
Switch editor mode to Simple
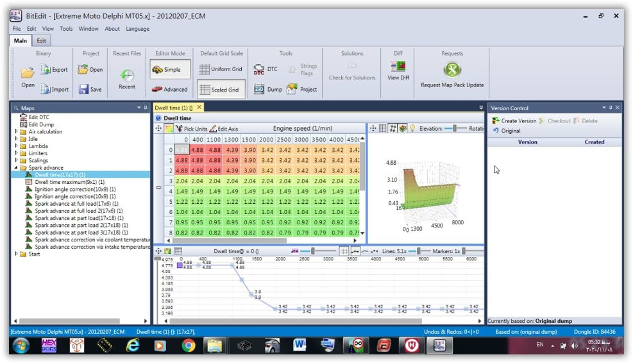[170, 69]
